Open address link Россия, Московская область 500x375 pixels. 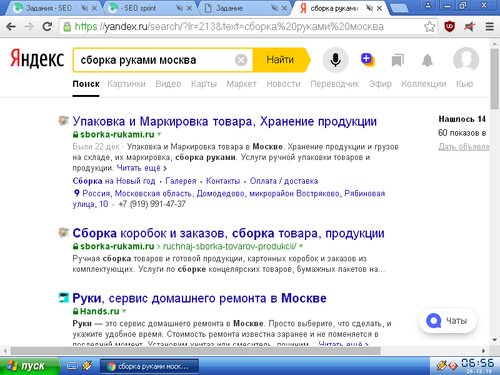tap(229, 198)
